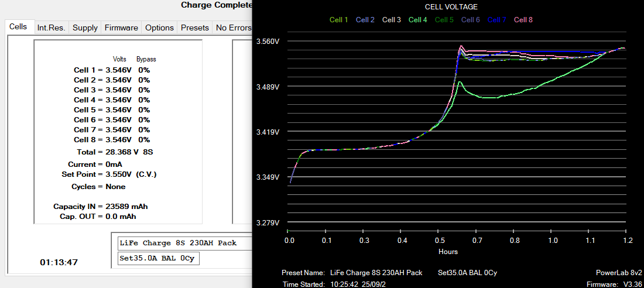This screenshot has width=644, height=288.
Task: Select the Supply tab
Action: [85, 28]
